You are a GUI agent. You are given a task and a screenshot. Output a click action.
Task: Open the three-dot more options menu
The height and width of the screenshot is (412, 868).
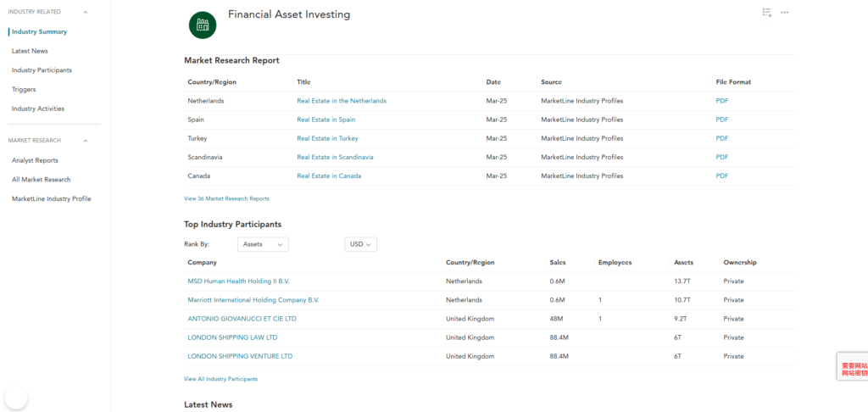coord(785,13)
